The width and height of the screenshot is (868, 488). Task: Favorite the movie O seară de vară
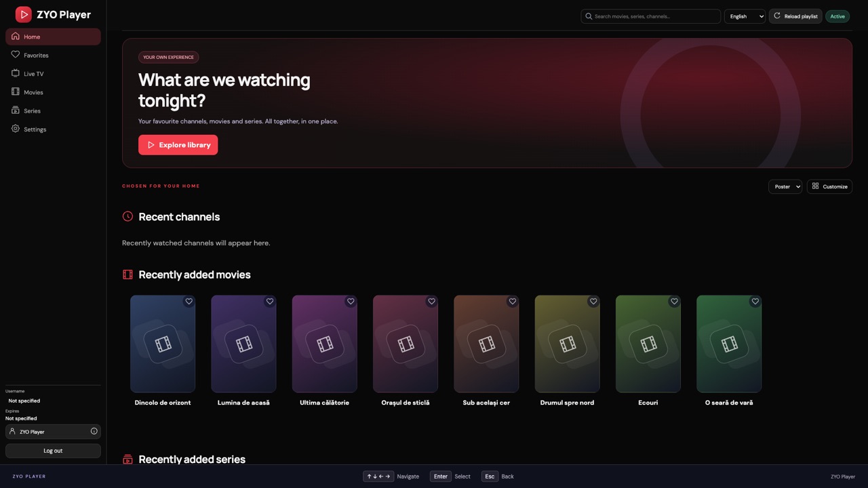[755, 302]
